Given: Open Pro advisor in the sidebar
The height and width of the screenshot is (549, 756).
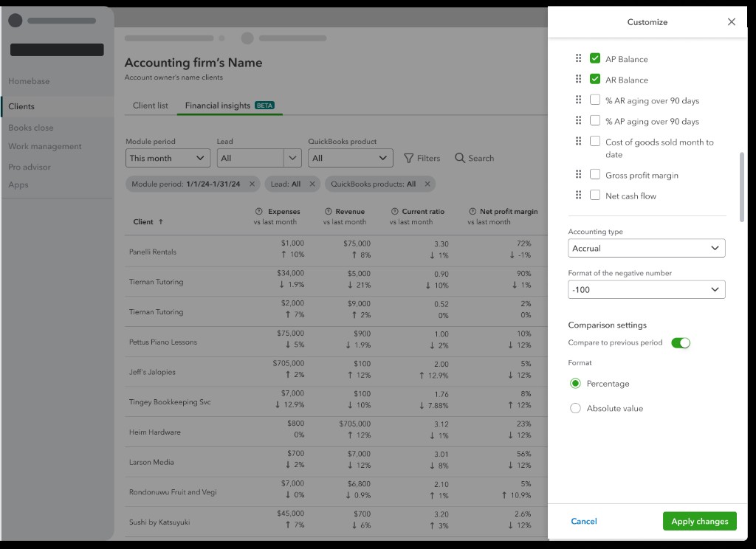Looking at the screenshot, I should [30, 167].
